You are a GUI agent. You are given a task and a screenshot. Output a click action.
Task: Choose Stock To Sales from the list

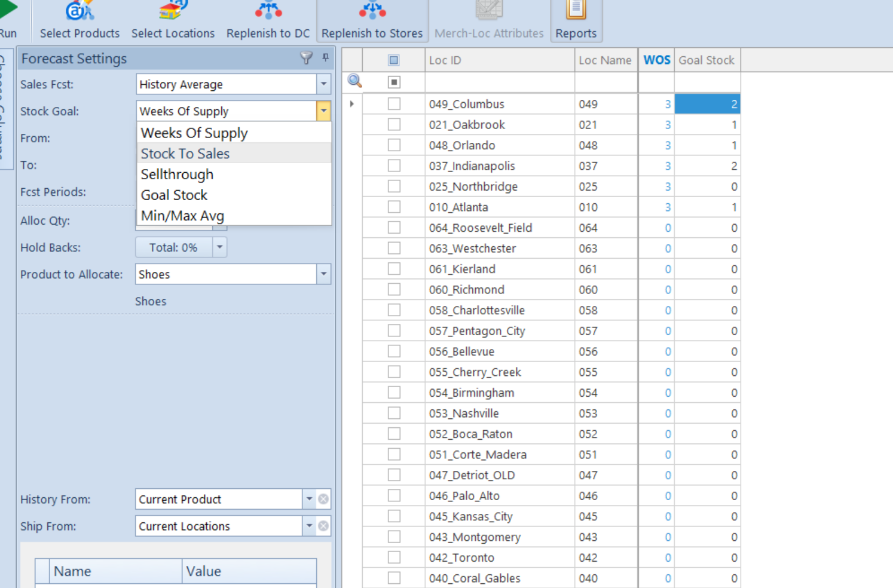(x=185, y=154)
